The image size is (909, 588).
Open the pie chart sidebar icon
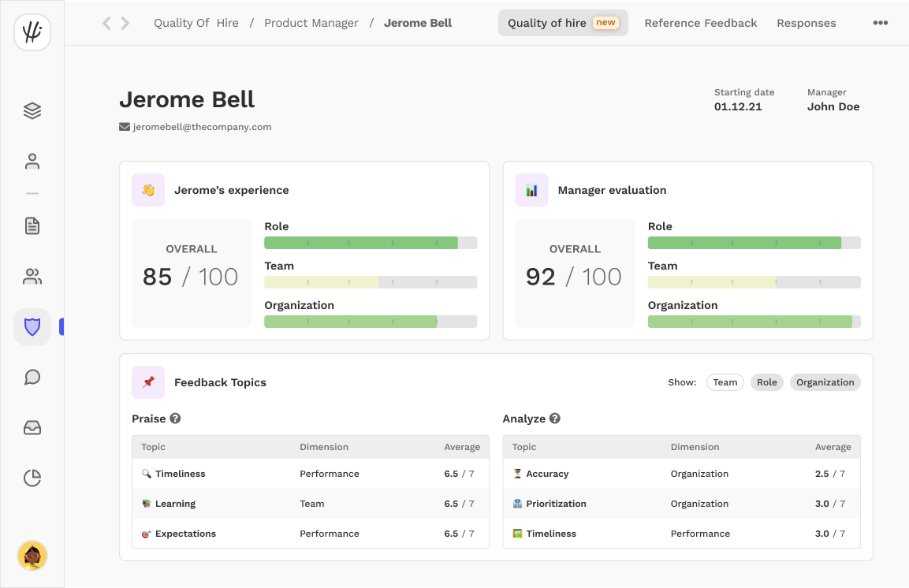32,478
